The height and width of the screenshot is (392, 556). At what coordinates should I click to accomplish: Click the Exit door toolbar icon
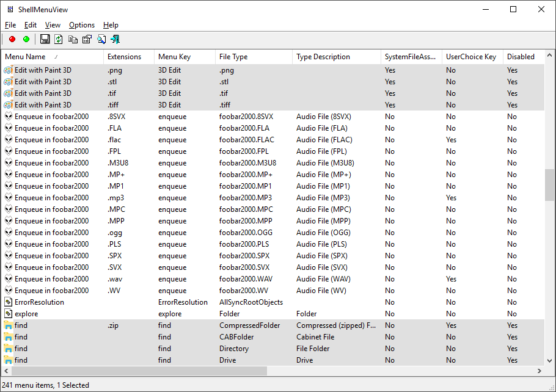pos(115,39)
